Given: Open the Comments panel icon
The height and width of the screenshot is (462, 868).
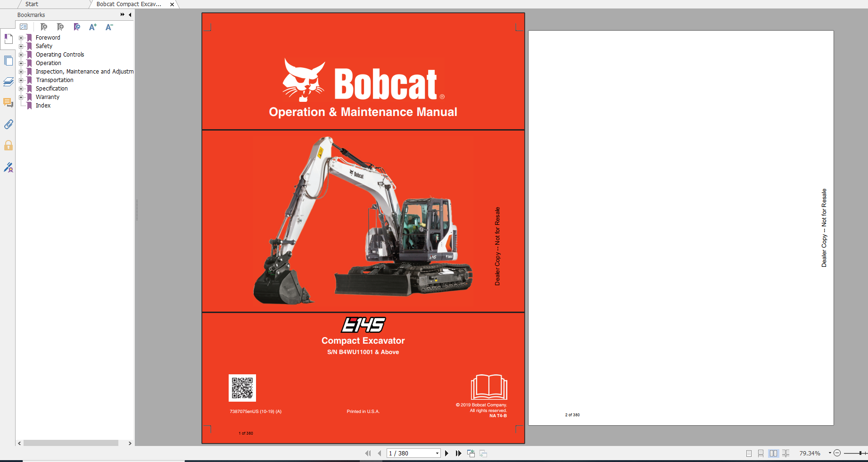Looking at the screenshot, I should (x=8, y=103).
